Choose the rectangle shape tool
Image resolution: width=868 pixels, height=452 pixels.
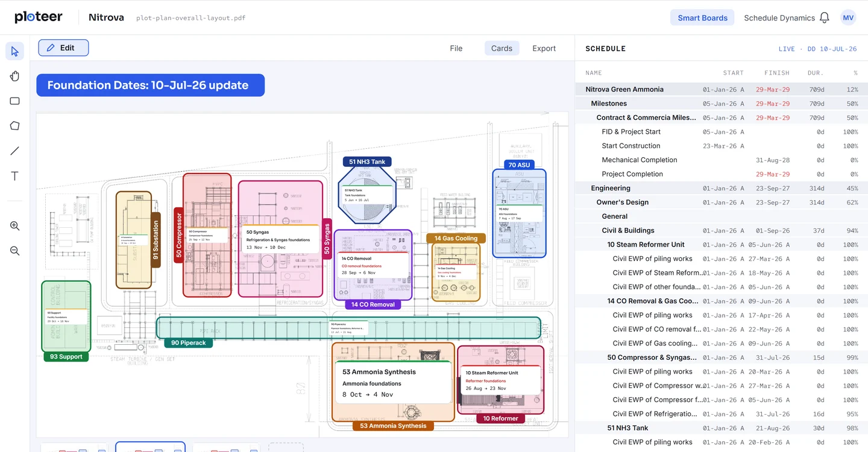(x=15, y=101)
